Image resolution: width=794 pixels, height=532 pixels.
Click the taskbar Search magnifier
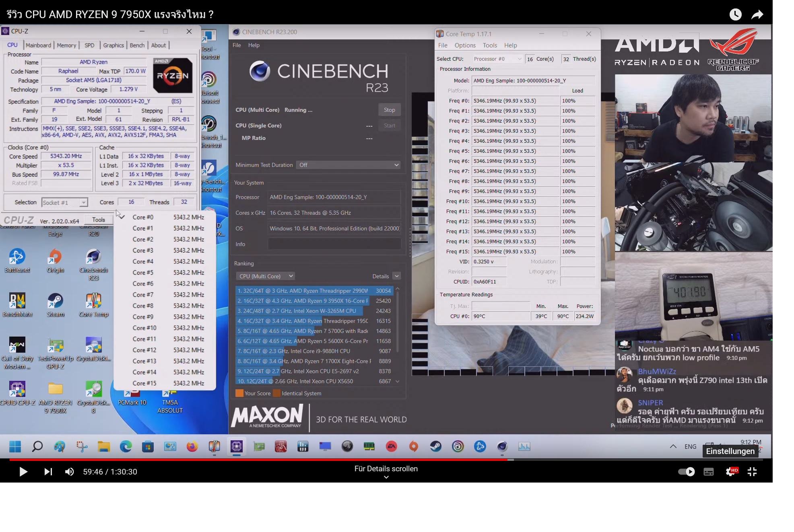(37, 446)
